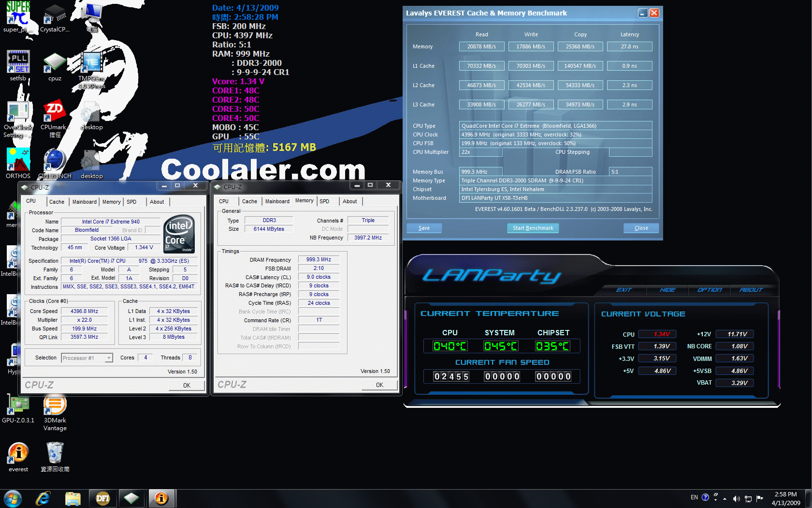Click HIDE in the LANParty utility
812x508 pixels.
click(667, 290)
